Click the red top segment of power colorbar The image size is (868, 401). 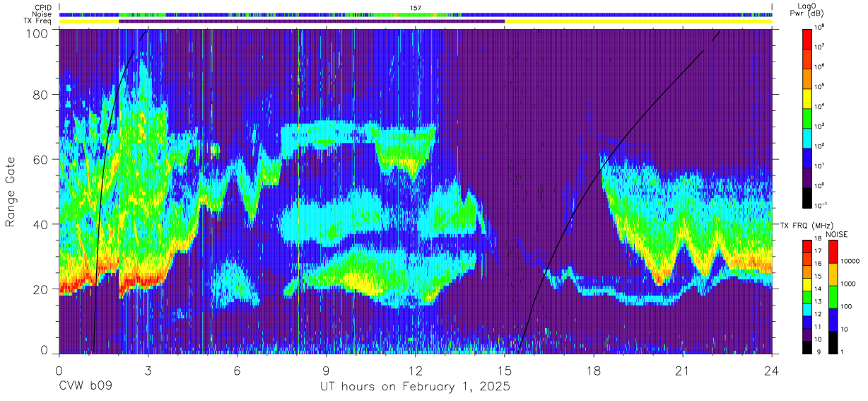coord(808,37)
